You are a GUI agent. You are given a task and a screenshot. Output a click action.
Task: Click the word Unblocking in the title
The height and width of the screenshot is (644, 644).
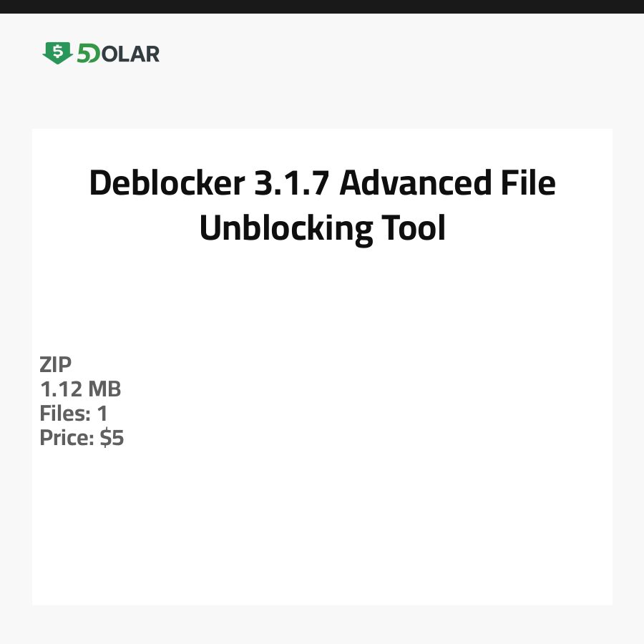(x=286, y=228)
